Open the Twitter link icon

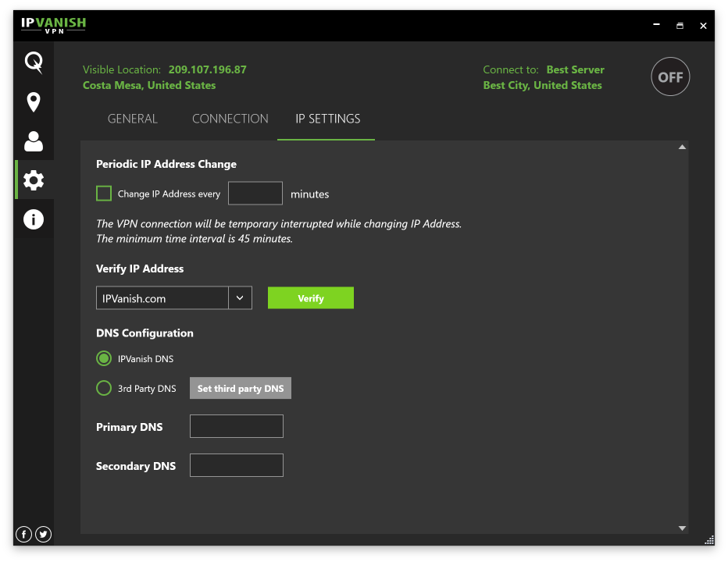pyautogui.click(x=43, y=534)
